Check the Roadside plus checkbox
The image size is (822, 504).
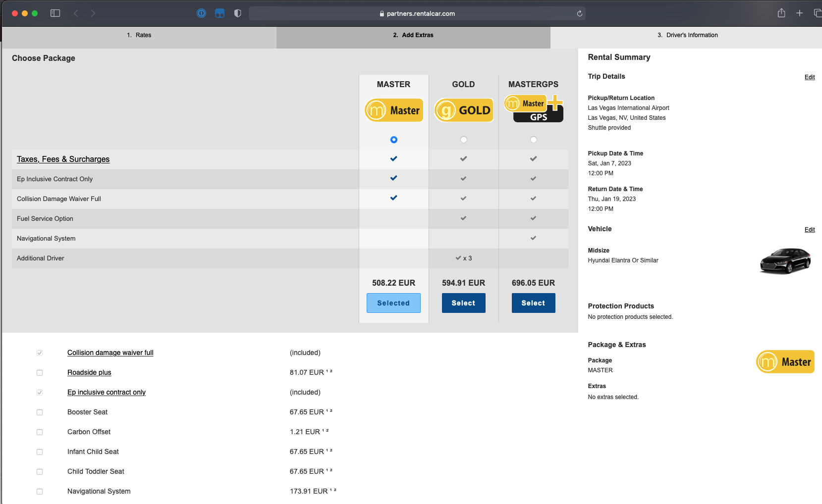click(40, 373)
